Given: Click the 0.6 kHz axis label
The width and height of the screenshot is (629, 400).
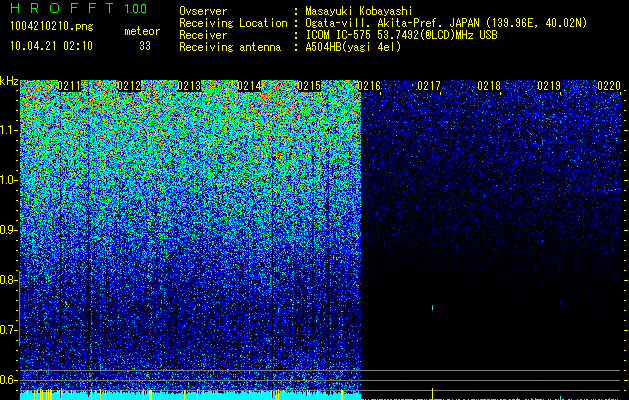Looking at the screenshot, I should [x=8, y=380].
